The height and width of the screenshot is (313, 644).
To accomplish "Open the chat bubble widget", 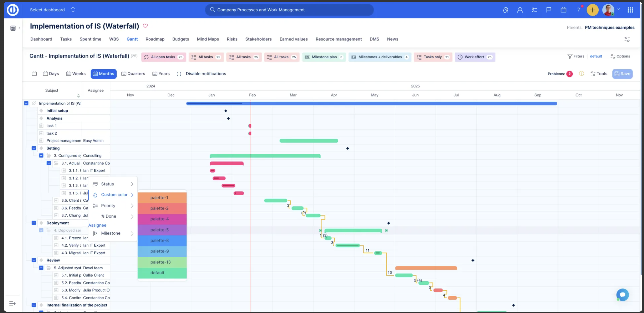I will (x=622, y=295).
